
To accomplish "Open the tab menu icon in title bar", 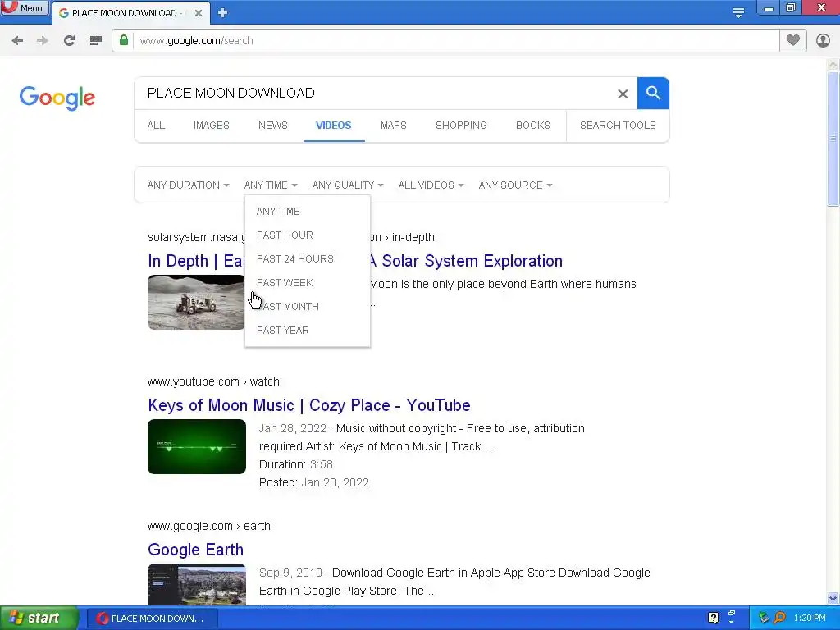I will pyautogui.click(x=738, y=12).
